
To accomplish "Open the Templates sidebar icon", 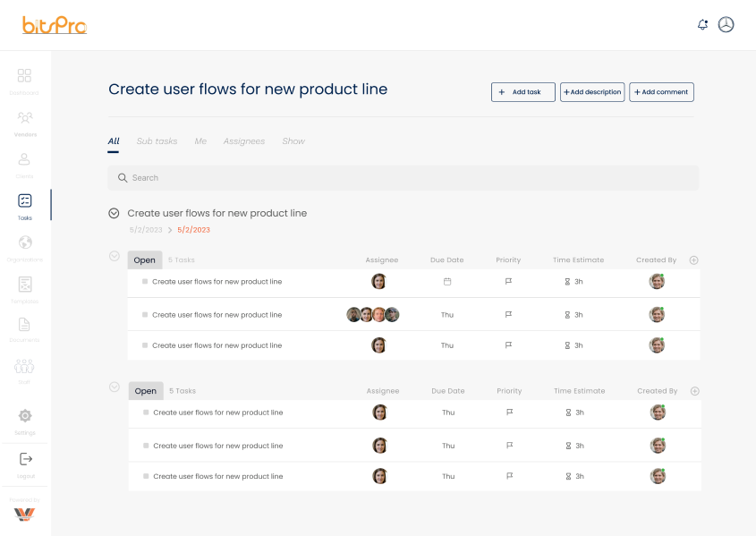I will tap(25, 285).
